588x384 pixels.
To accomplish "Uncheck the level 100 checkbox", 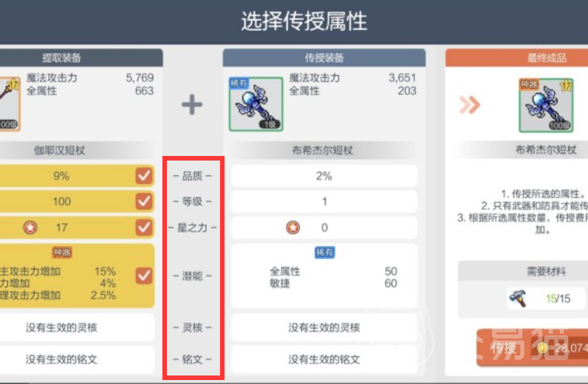I will coord(143,202).
